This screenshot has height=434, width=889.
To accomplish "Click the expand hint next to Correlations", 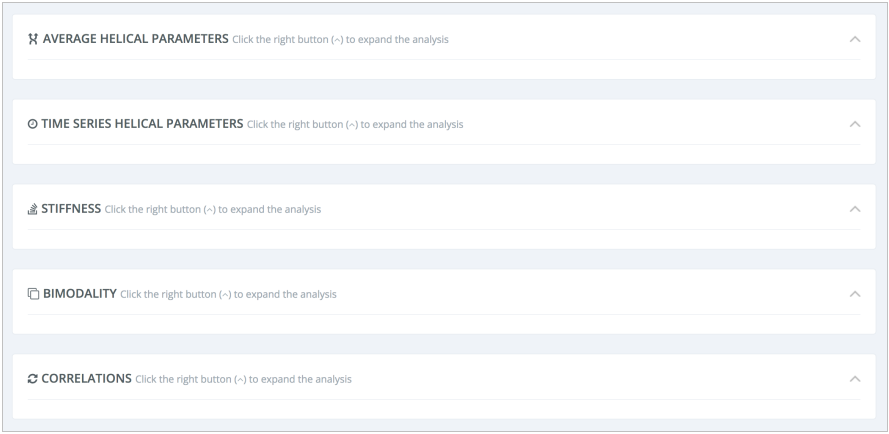I will coord(243,380).
